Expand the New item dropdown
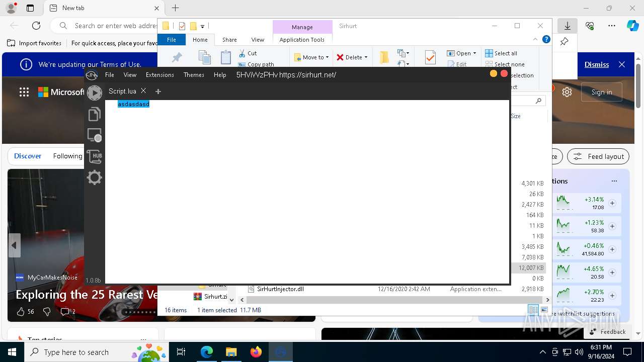Screen dimensions: 644x362 pyautogui.click(x=403, y=53)
